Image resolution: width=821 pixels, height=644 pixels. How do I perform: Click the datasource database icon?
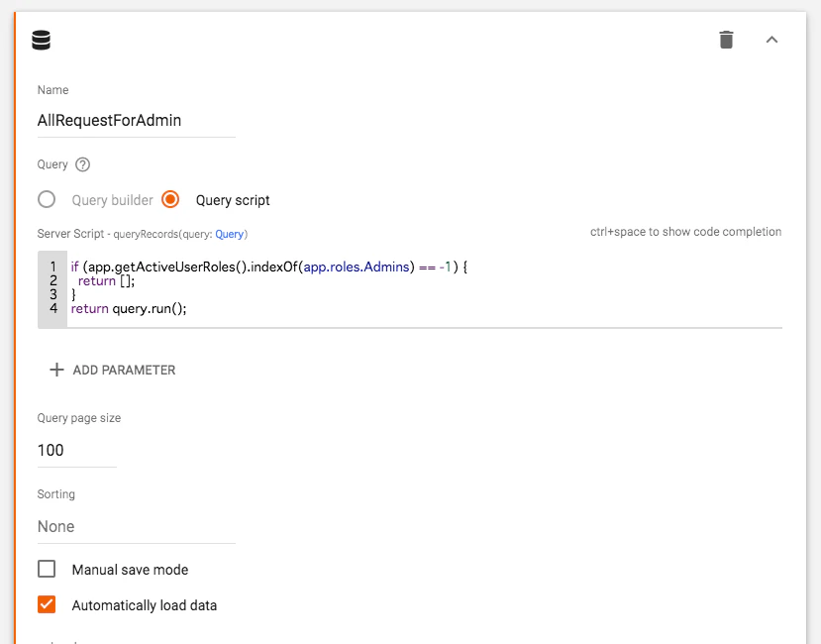pyautogui.click(x=41, y=40)
